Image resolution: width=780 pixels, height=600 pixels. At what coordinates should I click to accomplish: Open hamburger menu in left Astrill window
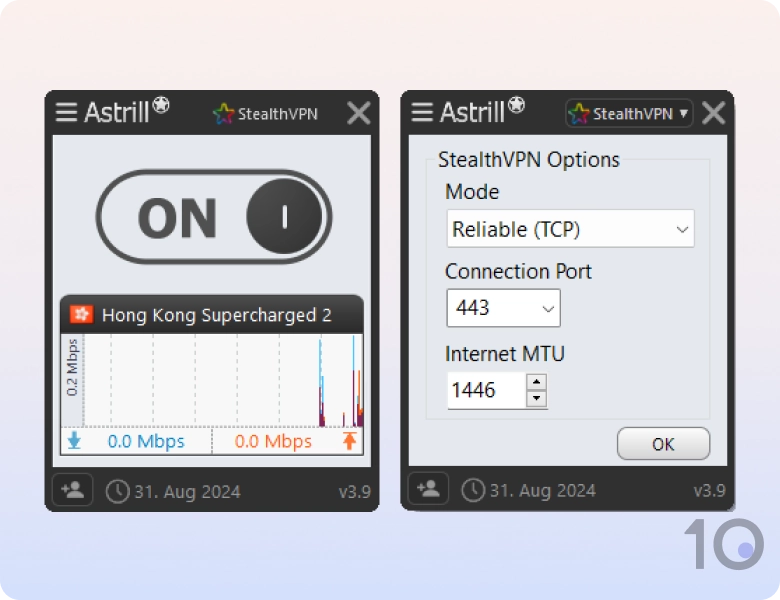[x=66, y=113]
